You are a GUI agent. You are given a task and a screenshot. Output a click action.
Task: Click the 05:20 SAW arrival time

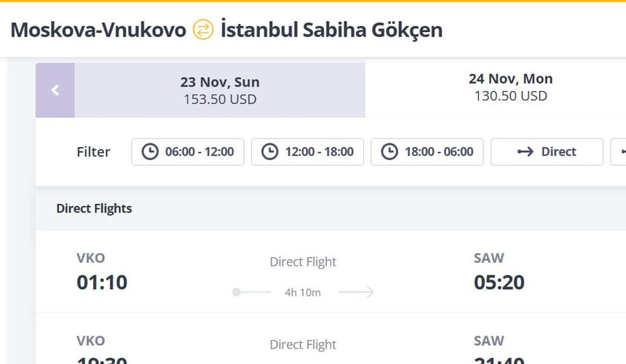click(499, 282)
